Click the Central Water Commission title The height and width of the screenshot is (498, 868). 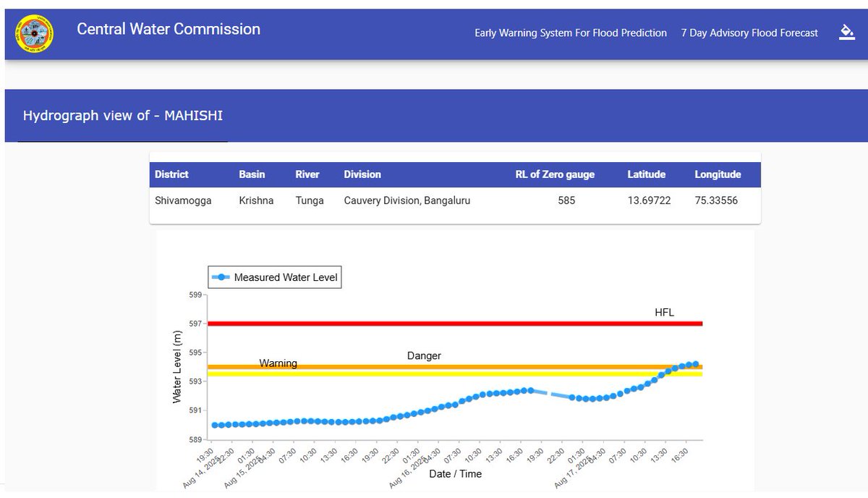pos(169,29)
